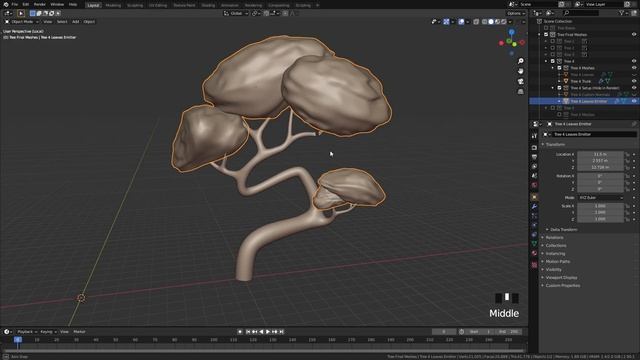Select solid viewport shading mode
The image size is (640, 360).
(x=491, y=22)
